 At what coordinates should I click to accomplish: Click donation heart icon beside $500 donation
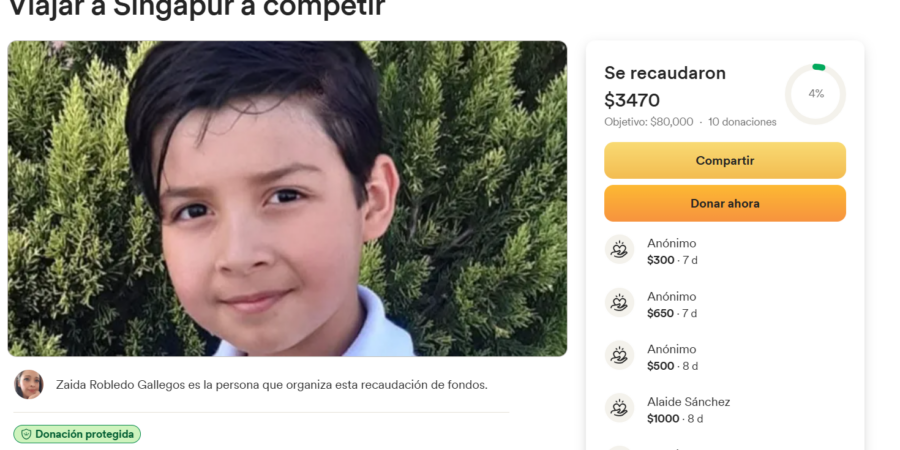pyautogui.click(x=619, y=355)
